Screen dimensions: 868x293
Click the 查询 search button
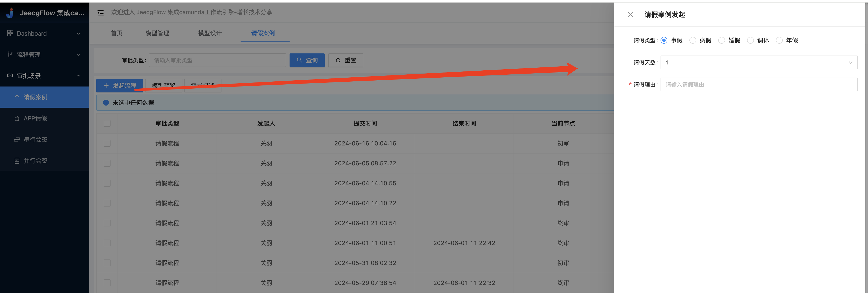[x=307, y=60]
